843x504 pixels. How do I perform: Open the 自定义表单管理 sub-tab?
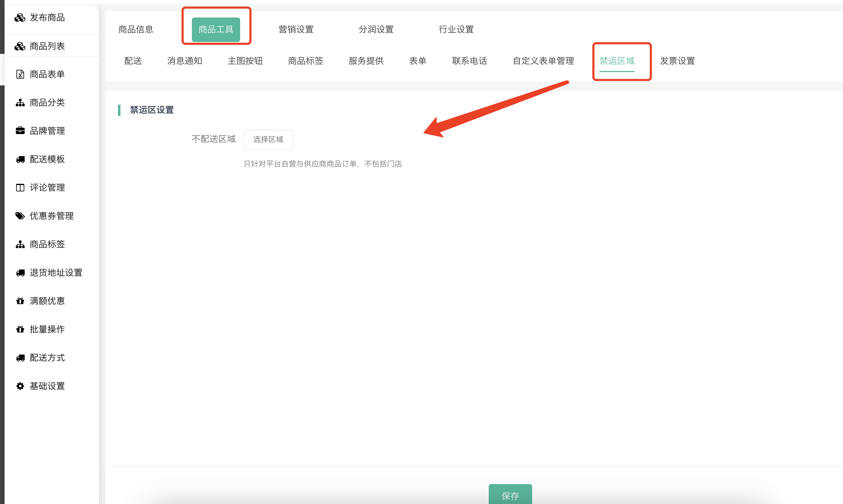click(543, 61)
